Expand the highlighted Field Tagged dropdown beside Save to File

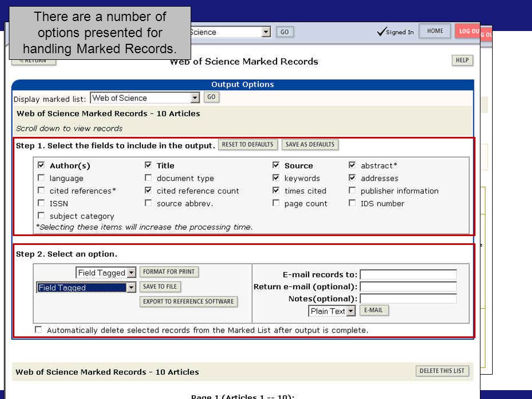coord(86,288)
